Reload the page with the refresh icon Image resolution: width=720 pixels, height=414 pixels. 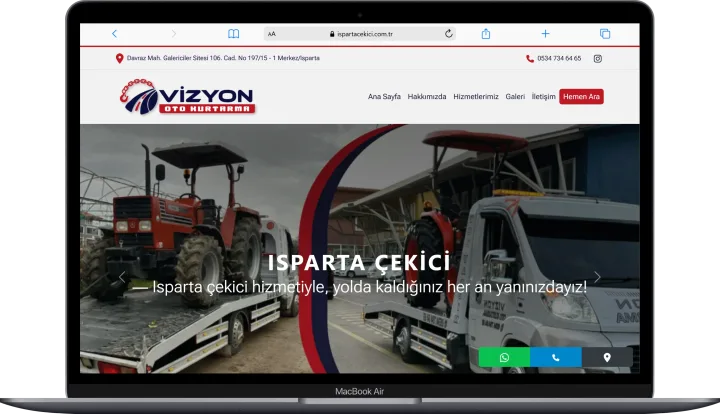[x=449, y=34]
